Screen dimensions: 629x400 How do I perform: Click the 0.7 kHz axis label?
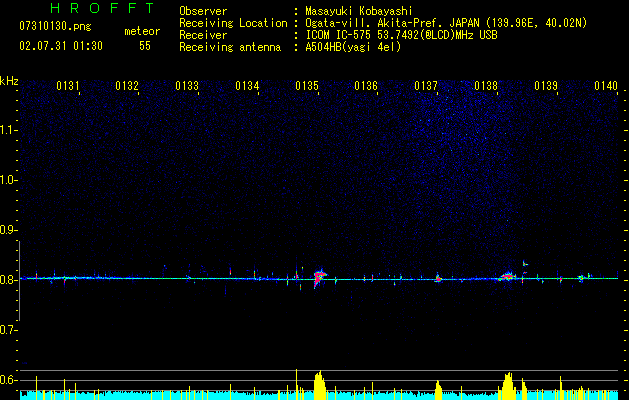pyautogui.click(x=8, y=330)
